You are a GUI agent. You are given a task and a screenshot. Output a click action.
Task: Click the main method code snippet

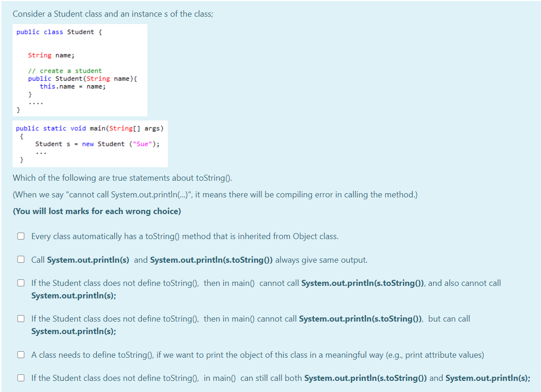click(x=90, y=144)
